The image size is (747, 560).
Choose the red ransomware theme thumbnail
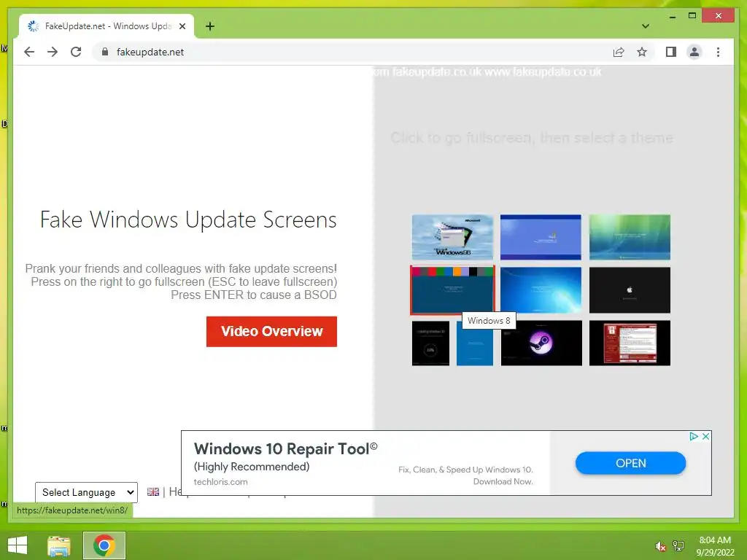pyautogui.click(x=630, y=343)
